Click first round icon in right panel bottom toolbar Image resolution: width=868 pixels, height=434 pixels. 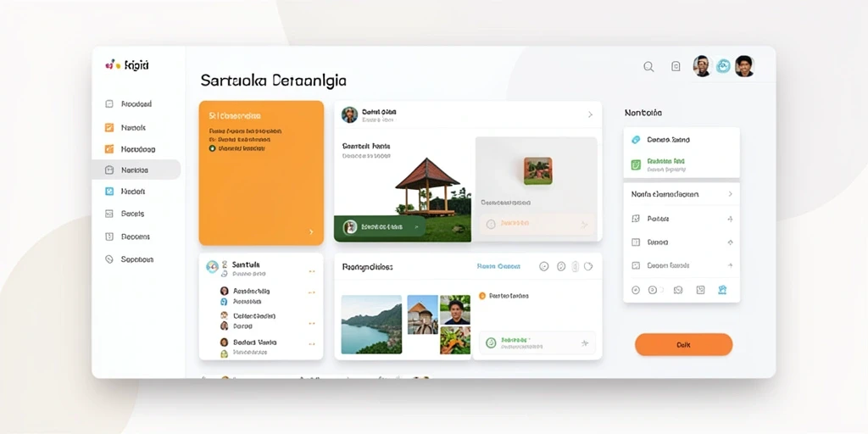click(636, 290)
